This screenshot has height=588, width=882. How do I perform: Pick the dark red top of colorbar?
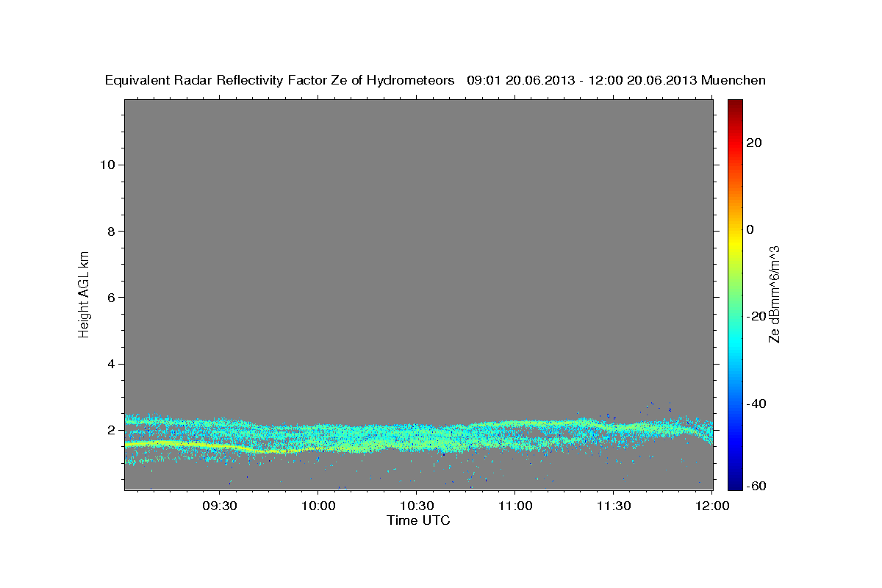734,104
